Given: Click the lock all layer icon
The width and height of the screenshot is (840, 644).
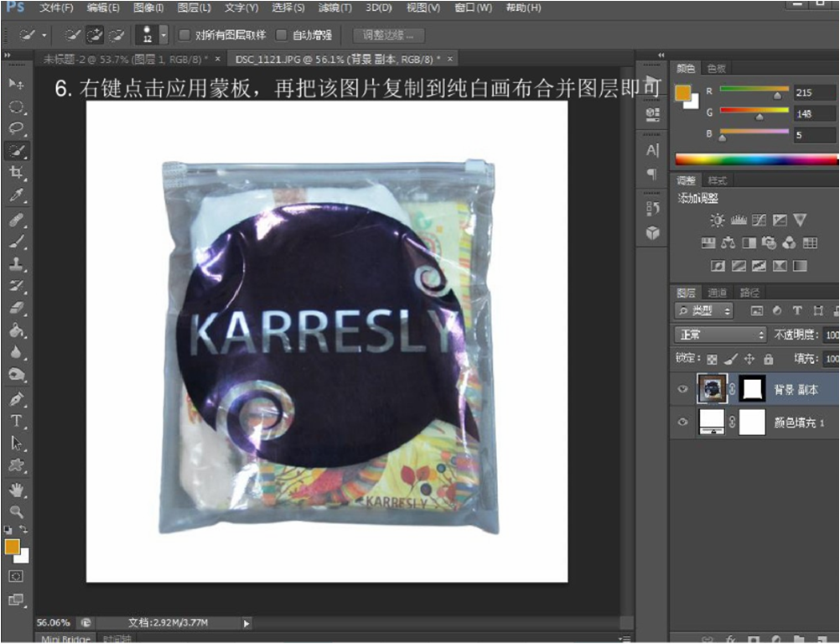Looking at the screenshot, I should [768, 359].
